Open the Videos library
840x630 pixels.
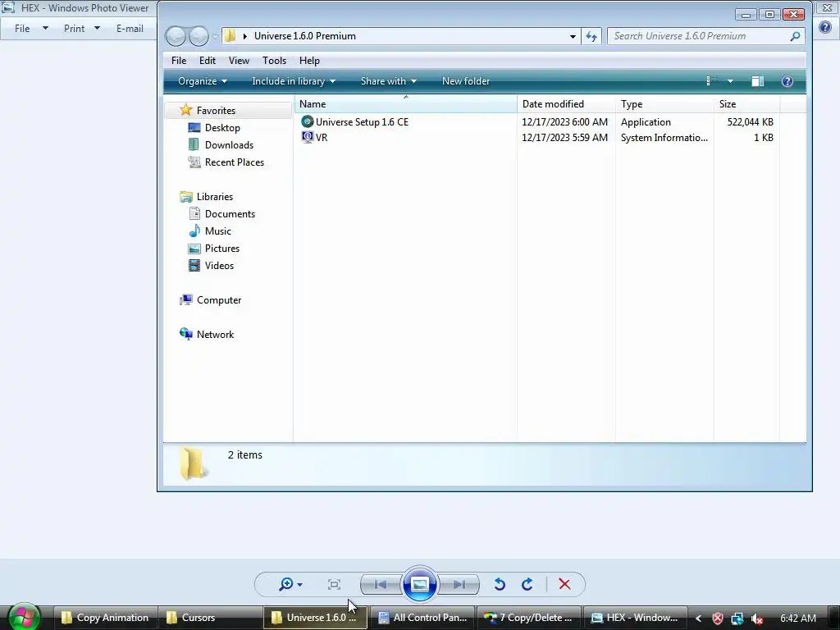219,265
